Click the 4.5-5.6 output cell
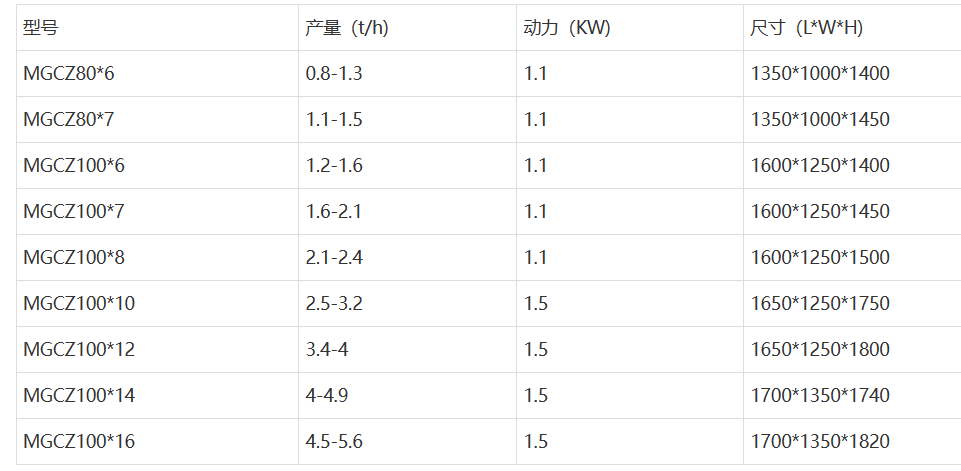Image resolution: width=961 pixels, height=471 pixels. point(408,442)
